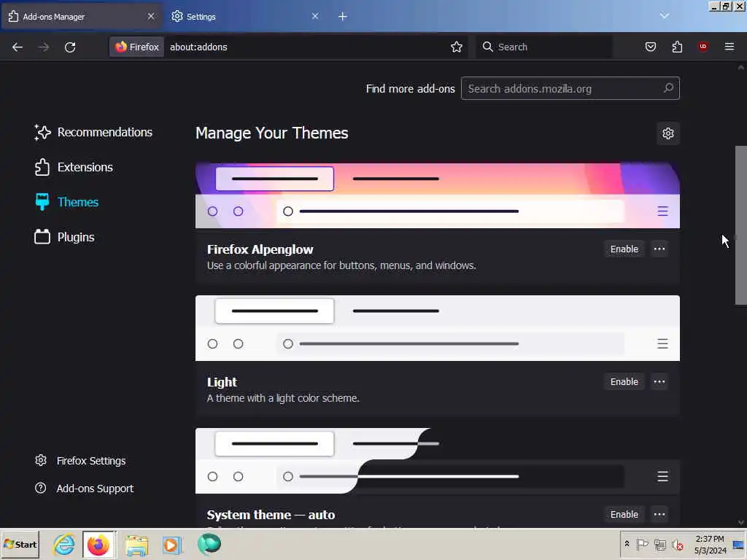Viewport: 747px width, 560px height.
Task: Click the System theme preview image
Action: click(438, 461)
